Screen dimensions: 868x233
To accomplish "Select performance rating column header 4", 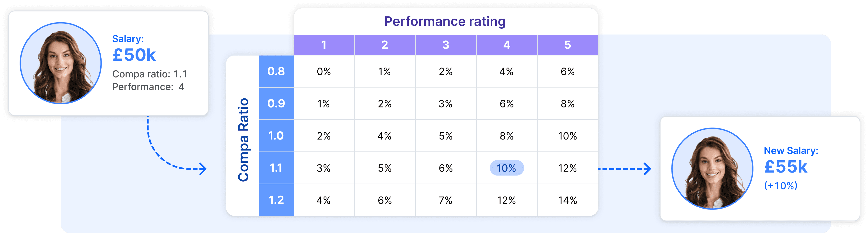I will [x=507, y=45].
